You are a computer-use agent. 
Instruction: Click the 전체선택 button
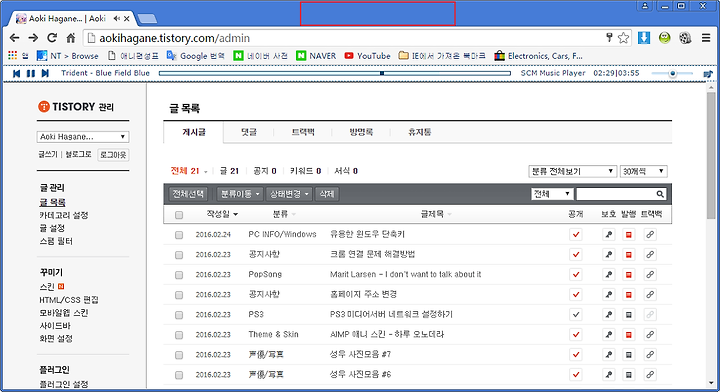188,194
